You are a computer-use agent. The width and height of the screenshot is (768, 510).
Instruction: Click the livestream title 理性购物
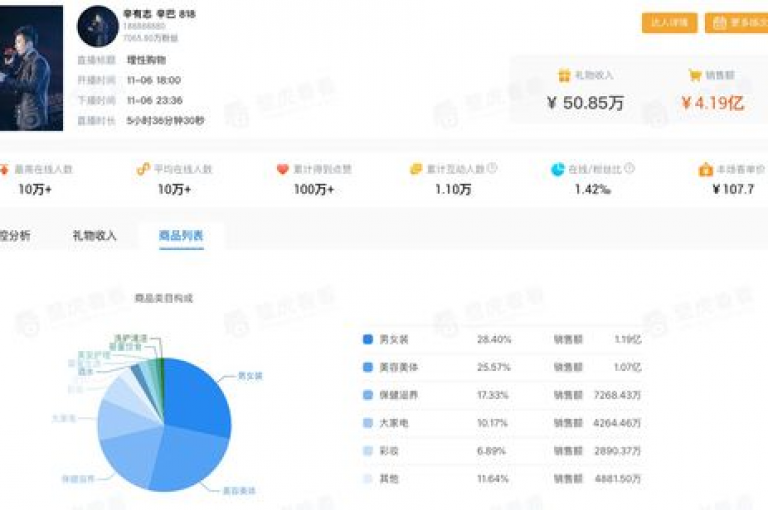pyautogui.click(x=146, y=60)
